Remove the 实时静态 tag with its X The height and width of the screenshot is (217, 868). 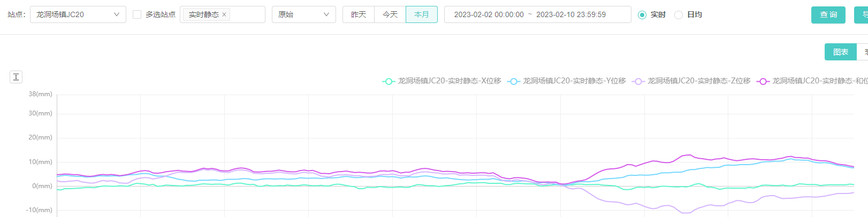224,15
